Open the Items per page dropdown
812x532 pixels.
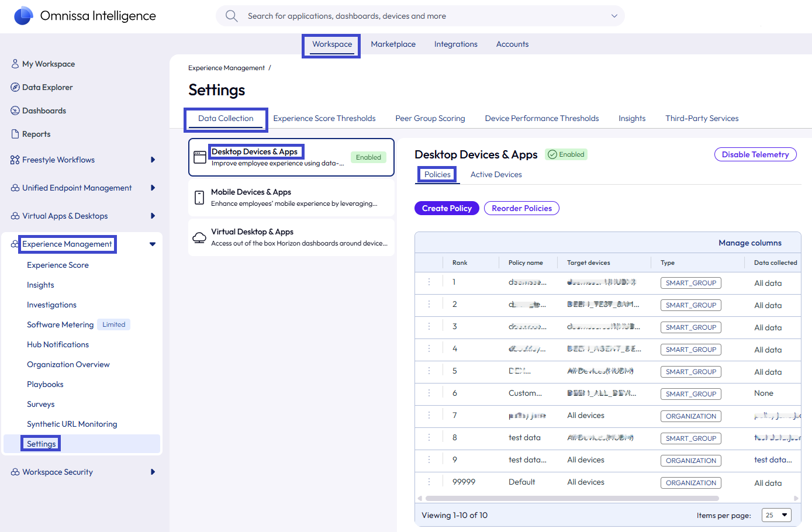coord(776,515)
